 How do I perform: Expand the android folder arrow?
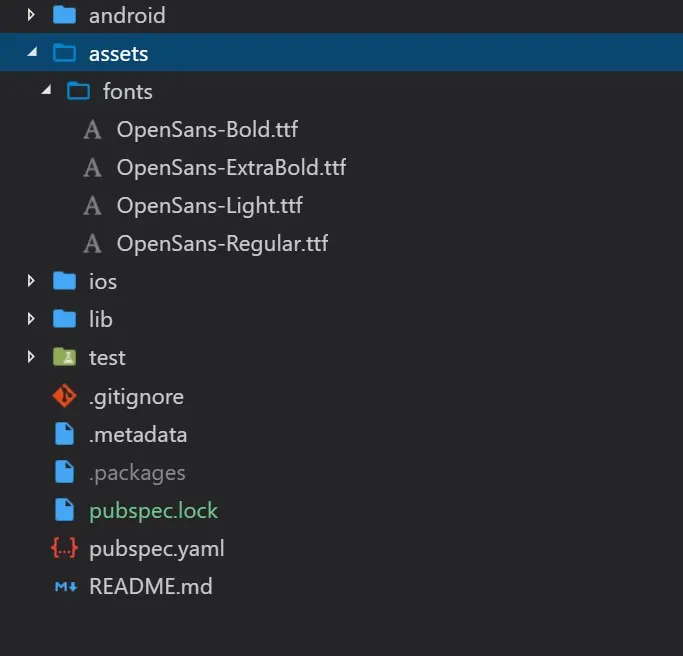click(x=31, y=16)
